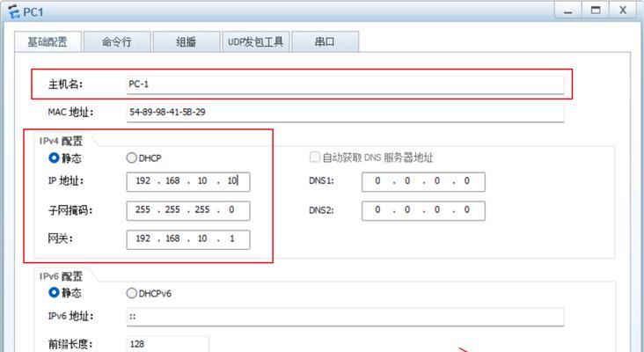
Task: Click the IPv4 配置 group title
Action: coord(62,142)
